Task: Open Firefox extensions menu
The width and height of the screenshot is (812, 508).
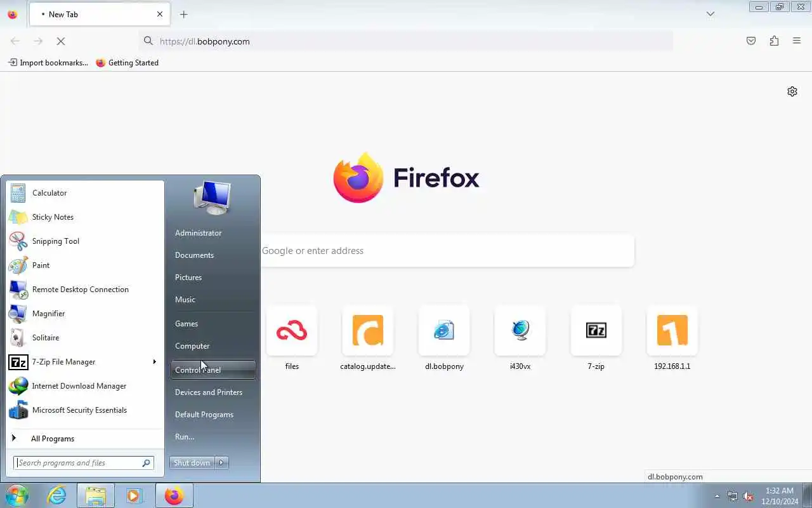Action: 774,41
